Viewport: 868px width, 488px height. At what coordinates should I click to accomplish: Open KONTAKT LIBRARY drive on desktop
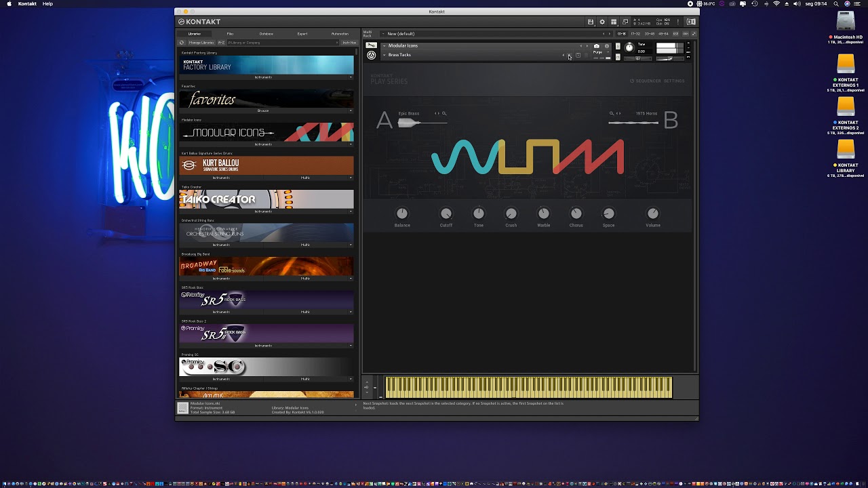click(x=846, y=149)
